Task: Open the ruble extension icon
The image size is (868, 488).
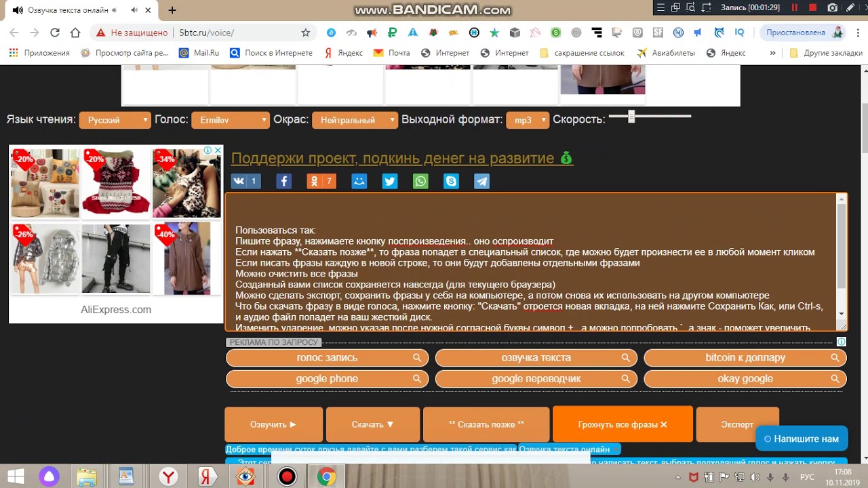Action: 392,33
